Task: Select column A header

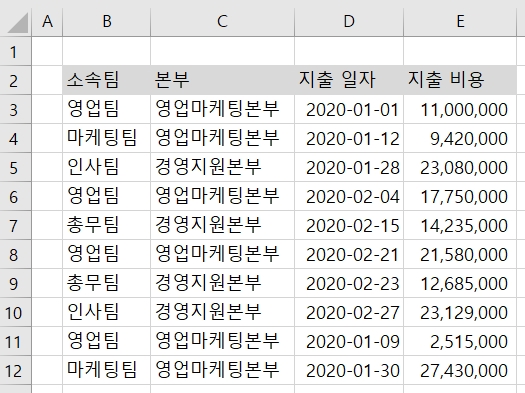Action: point(47,22)
